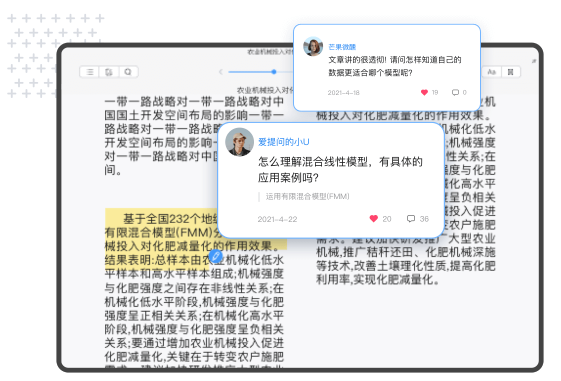Like the comment with 19 hearts
This screenshot has width=561, height=381.
coord(424,92)
